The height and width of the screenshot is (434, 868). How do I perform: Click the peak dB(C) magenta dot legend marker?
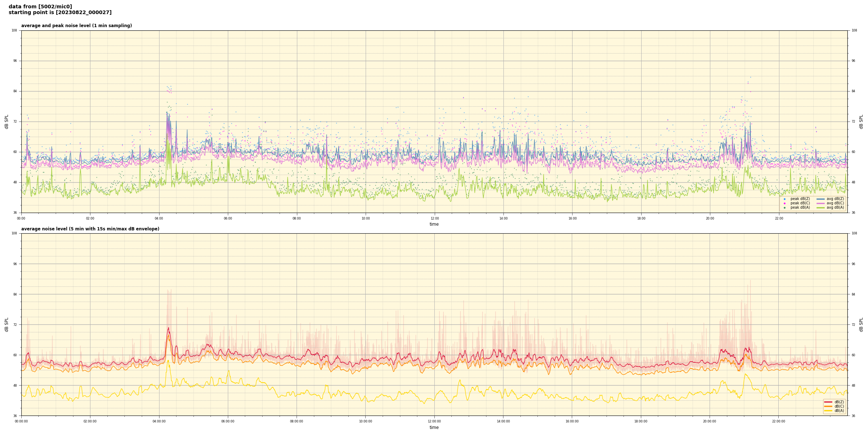(x=784, y=203)
